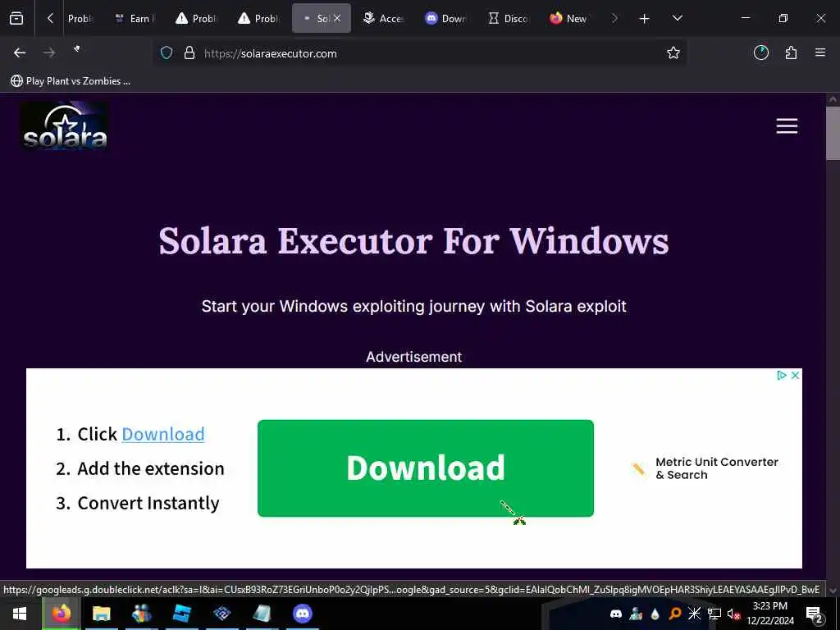Click the Solara logo
This screenshot has height=630, width=840.
[65, 126]
